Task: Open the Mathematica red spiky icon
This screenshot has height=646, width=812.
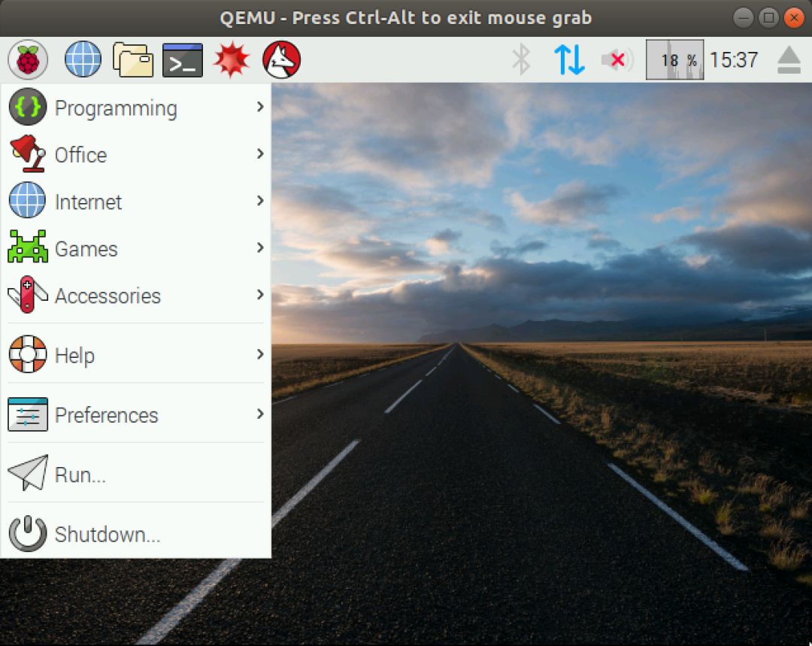Action: (232, 59)
